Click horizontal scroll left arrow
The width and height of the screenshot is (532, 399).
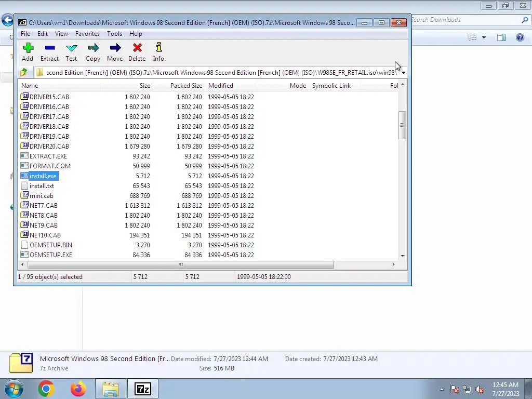point(22,264)
